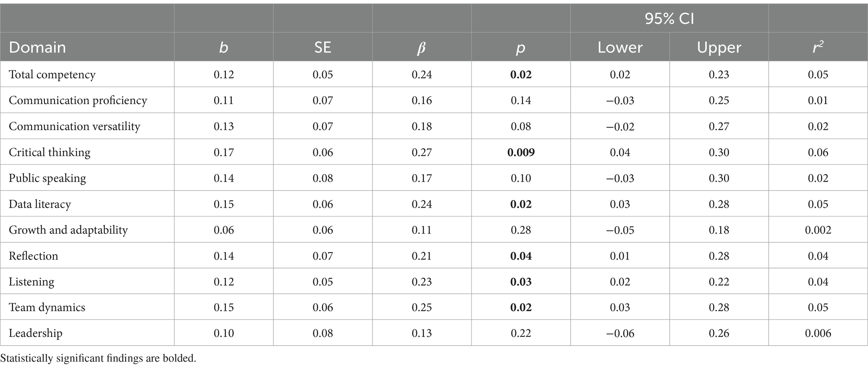Select the footnote about bolded findings
The image size is (868, 370).
(98, 358)
